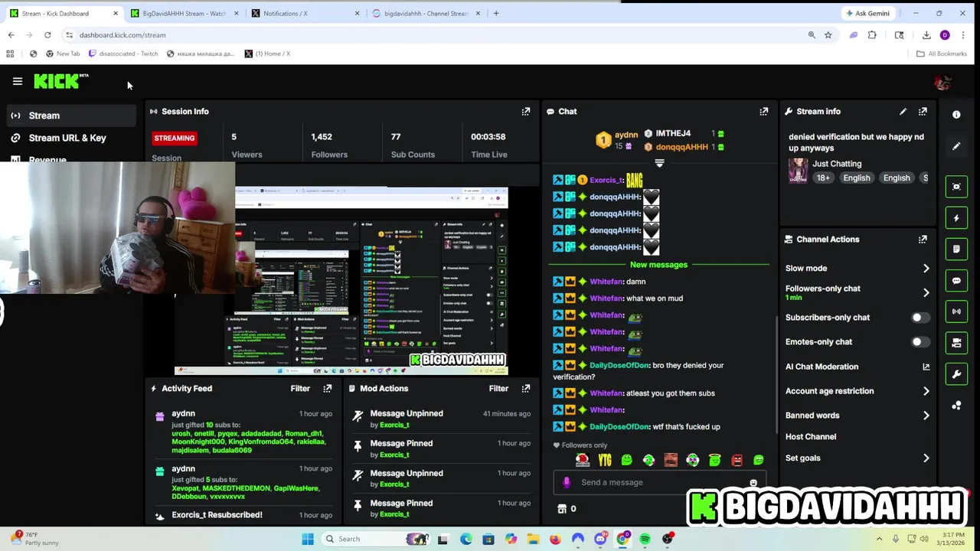Open the hamburger menu beside the Kick logo

click(18, 81)
